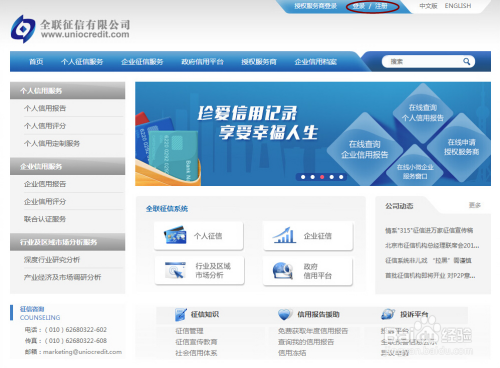The image size is (500, 368).
Task: Open 企业征信服务 in navigation bar
Action: pos(142,62)
